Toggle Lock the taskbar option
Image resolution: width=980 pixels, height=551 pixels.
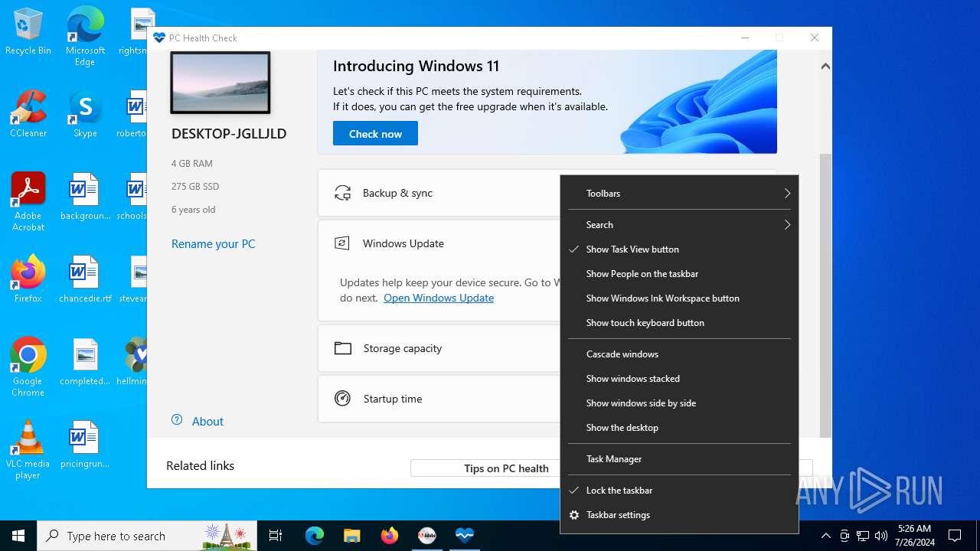point(679,491)
